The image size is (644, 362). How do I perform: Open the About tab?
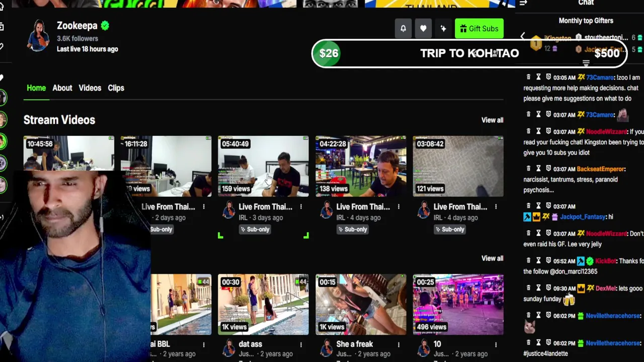[62, 88]
